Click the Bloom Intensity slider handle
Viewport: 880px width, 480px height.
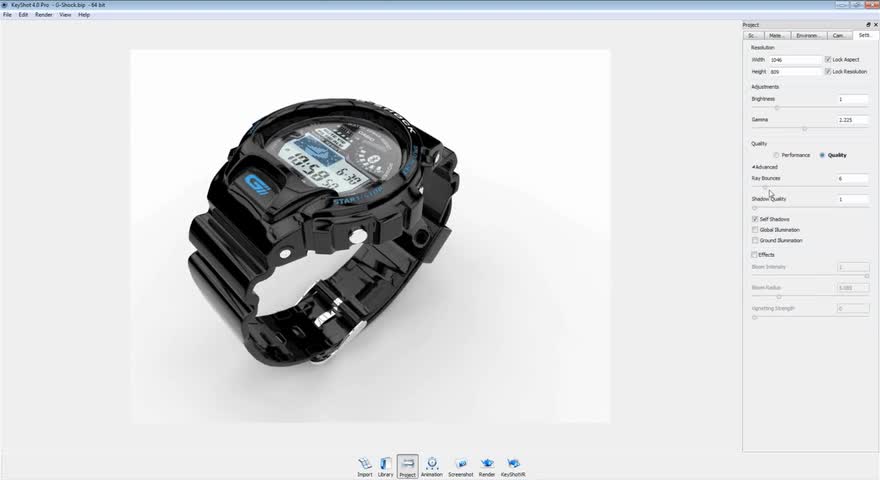pyautogui.click(x=867, y=276)
